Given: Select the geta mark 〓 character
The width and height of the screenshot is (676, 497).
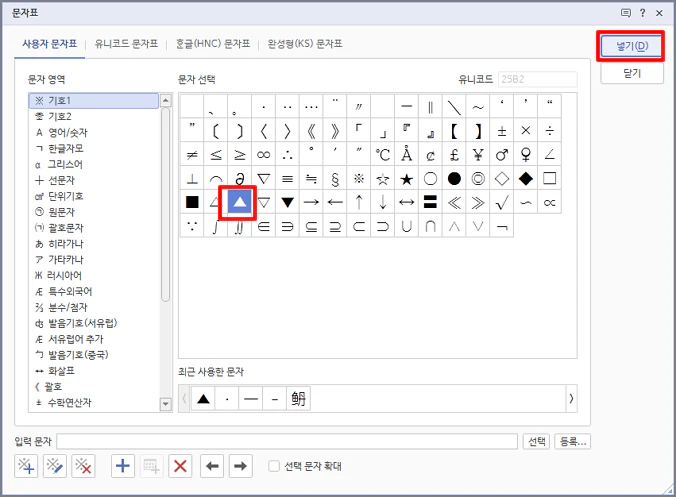Looking at the screenshot, I should [430, 202].
